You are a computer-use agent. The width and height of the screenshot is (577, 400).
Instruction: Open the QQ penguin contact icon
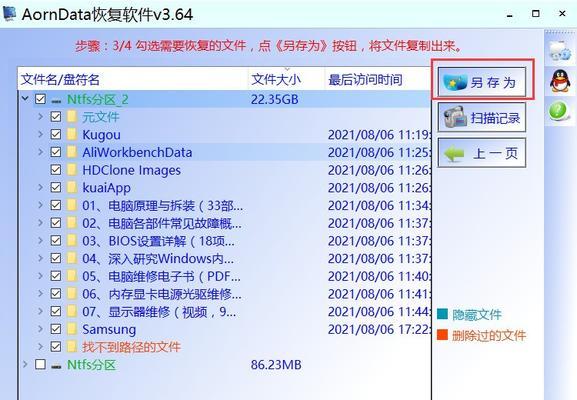pyautogui.click(x=560, y=81)
